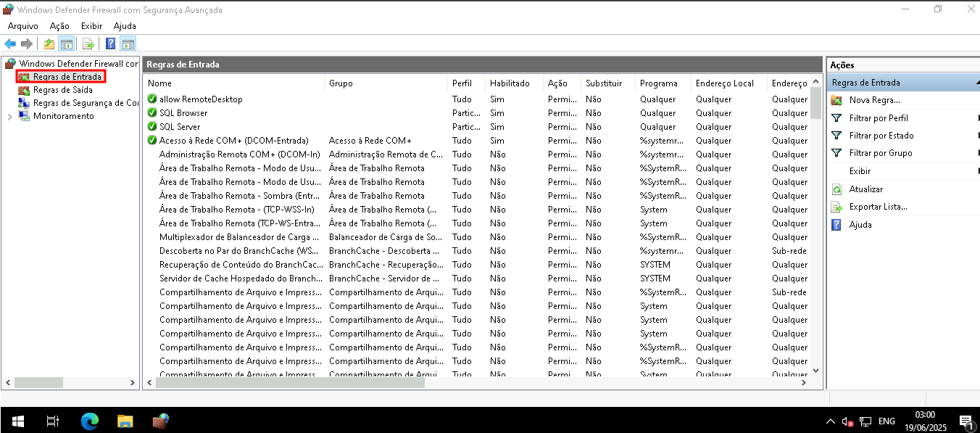Click the Up one level folder icon

(x=49, y=44)
